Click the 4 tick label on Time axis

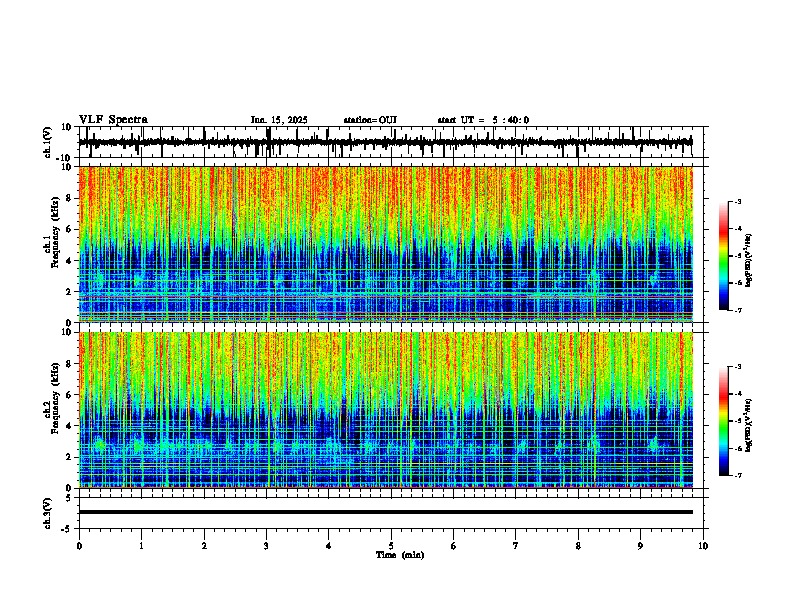(329, 546)
